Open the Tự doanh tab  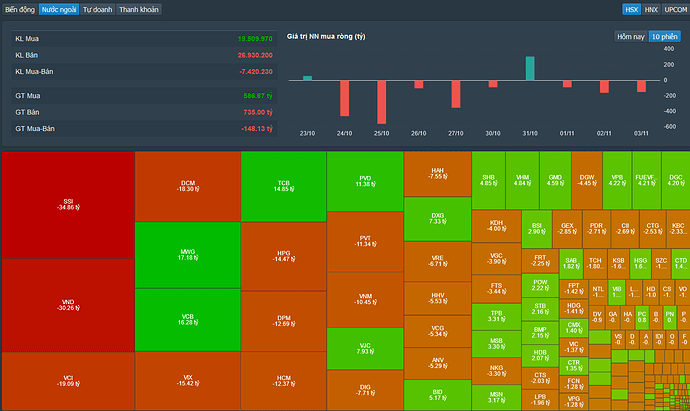[x=97, y=9]
